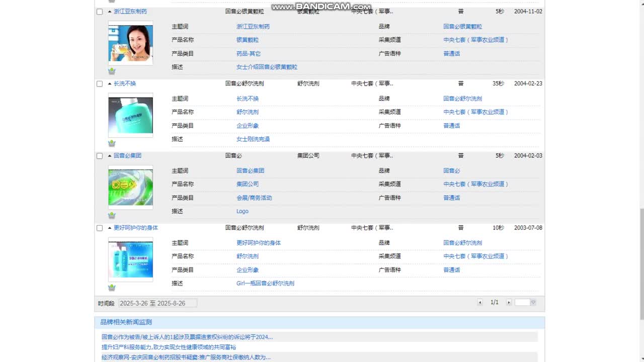
Task: Collapse the 回音必集团 row arrow
Action: click(x=110, y=156)
